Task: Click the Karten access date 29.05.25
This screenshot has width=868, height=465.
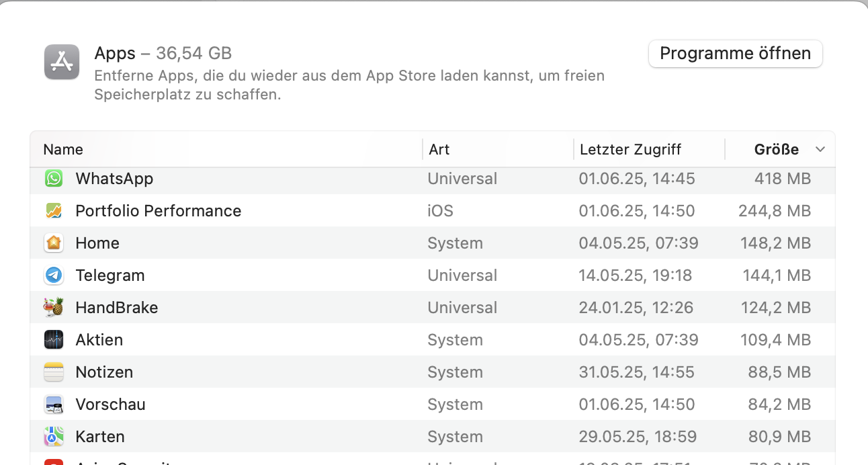Action: point(638,437)
